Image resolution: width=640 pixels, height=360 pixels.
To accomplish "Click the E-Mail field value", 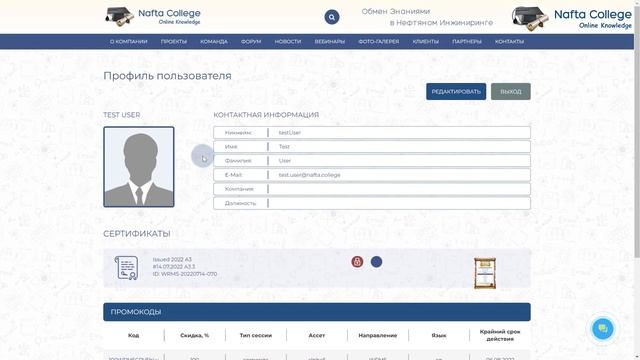I will point(309,175).
